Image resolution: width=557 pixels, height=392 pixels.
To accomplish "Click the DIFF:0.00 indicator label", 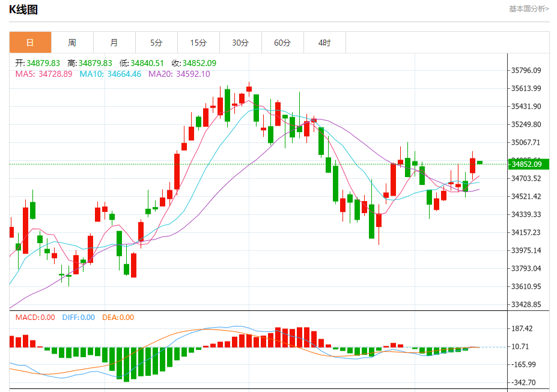I will click(x=79, y=318).
